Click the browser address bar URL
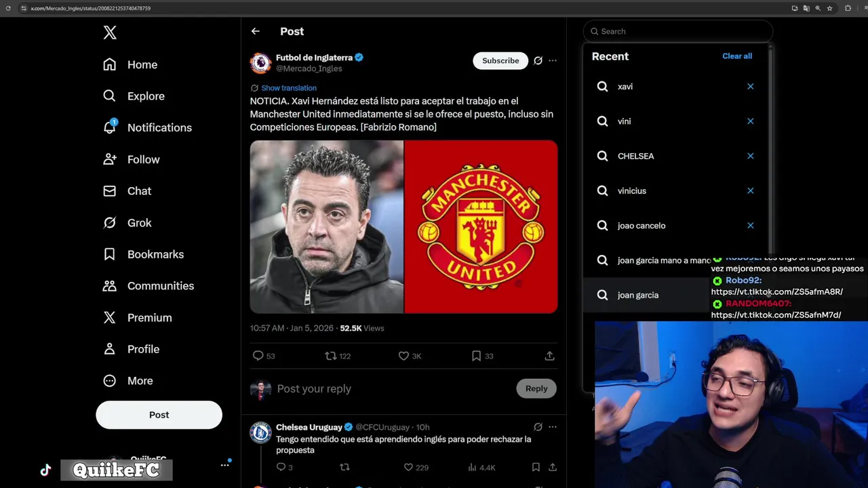 click(x=91, y=8)
